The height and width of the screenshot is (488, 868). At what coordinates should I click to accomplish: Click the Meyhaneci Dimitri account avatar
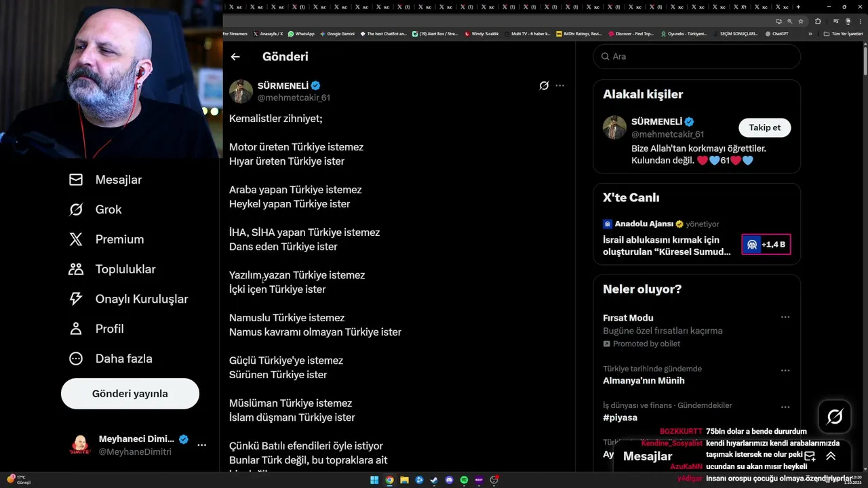pyautogui.click(x=80, y=445)
